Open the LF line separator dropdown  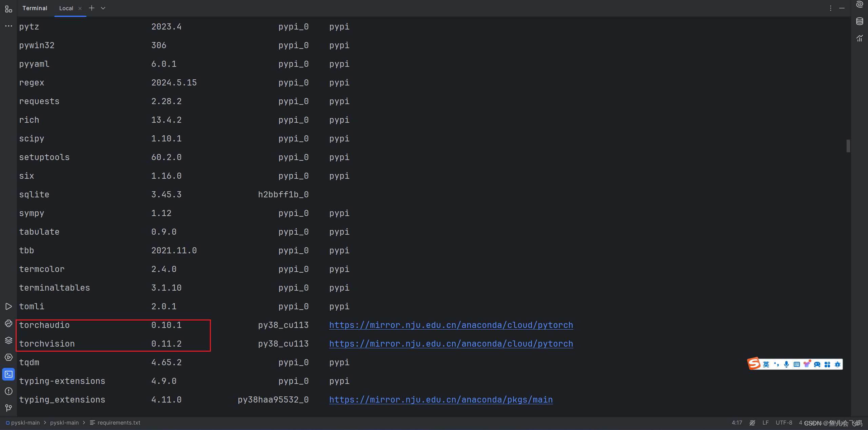[x=765, y=423]
